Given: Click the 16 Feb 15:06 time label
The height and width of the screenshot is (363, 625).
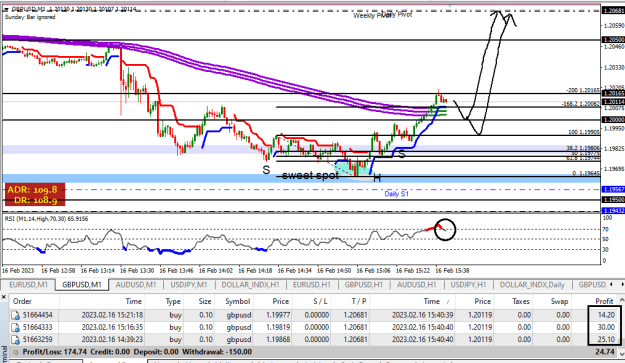Looking at the screenshot, I should (373, 271).
